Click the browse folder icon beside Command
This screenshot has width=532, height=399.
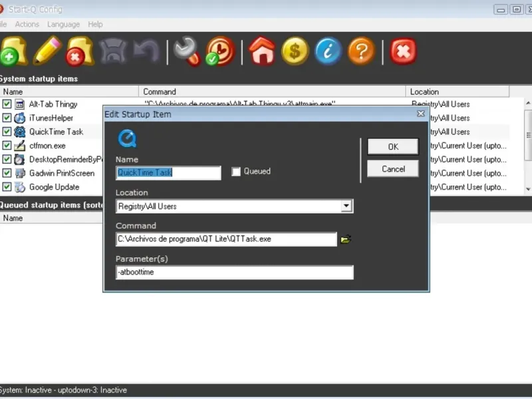[346, 239]
